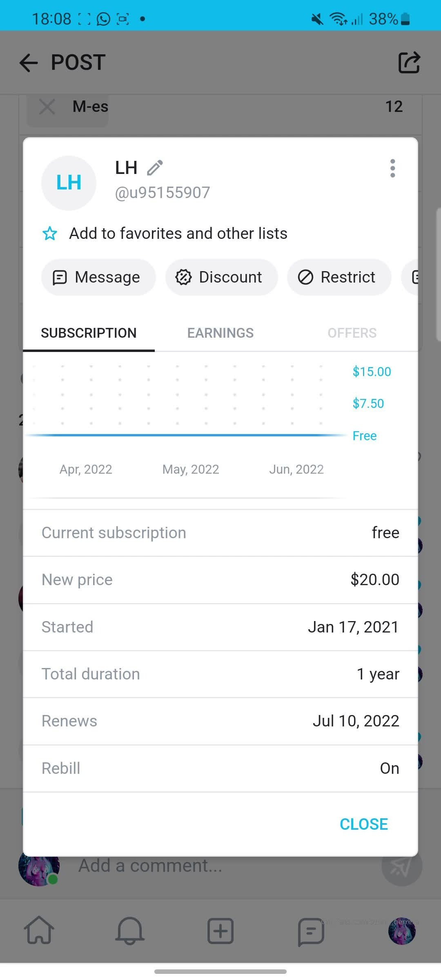Image resolution: width=441 pixels, height=980 pixels.
Task: Tap the back arrow next to POST
Action: [29, 63]
